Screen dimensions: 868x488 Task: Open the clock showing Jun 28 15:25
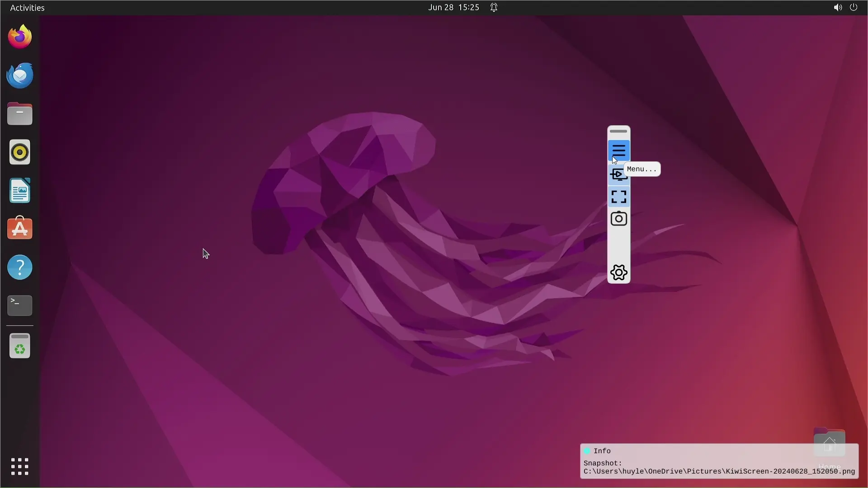[453, 8]
